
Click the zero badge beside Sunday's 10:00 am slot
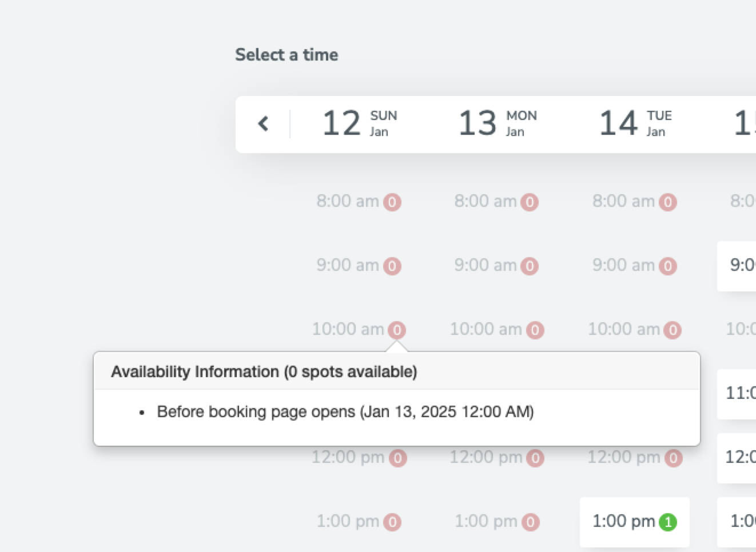click(396, 330)
